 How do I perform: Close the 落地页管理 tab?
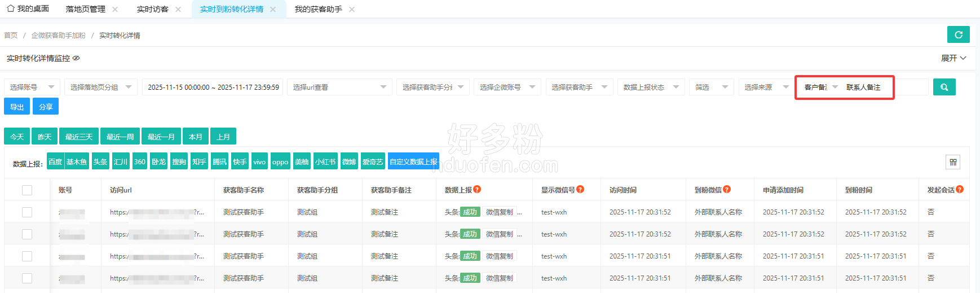pyautogui.click(x=115, y=10)
